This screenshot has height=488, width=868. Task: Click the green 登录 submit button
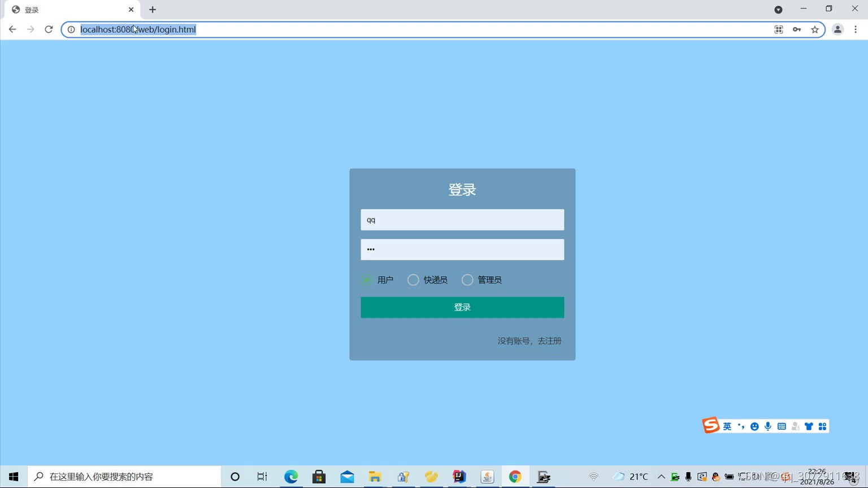[x=462, y=307]
